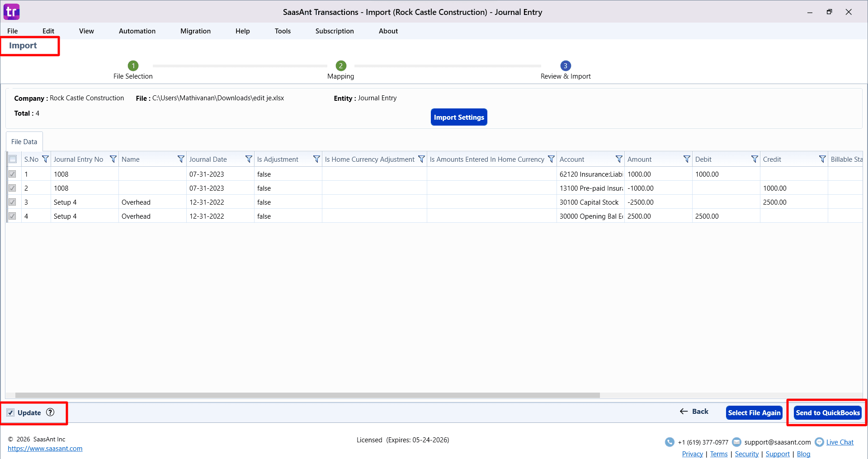The height and width of the screenshot is (459, 868).
Task: Open filter for Journal Entry No column
Action: click(x=113, y=159)
